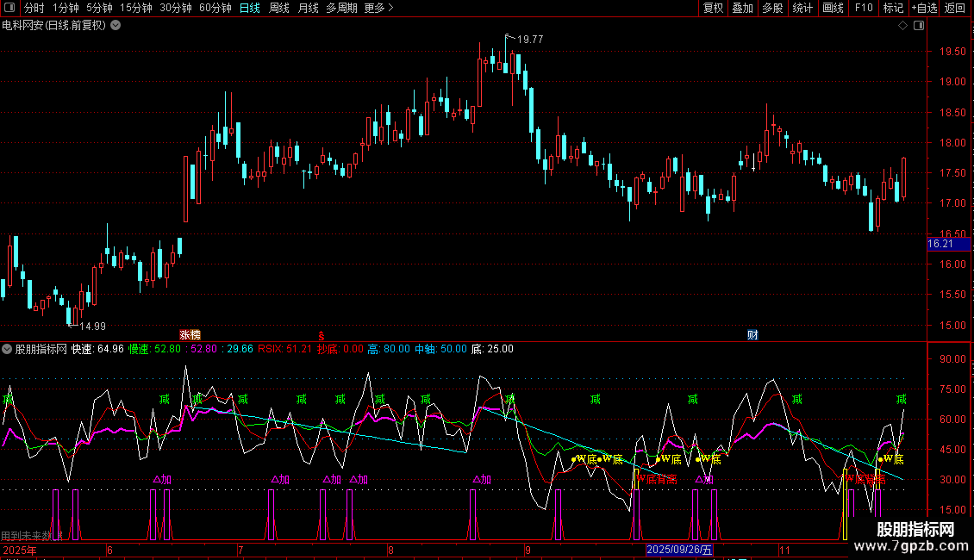This screenshot has width=974, height=560.
Task: Click the 涨榜 marker below the chart
Action: 190,334
